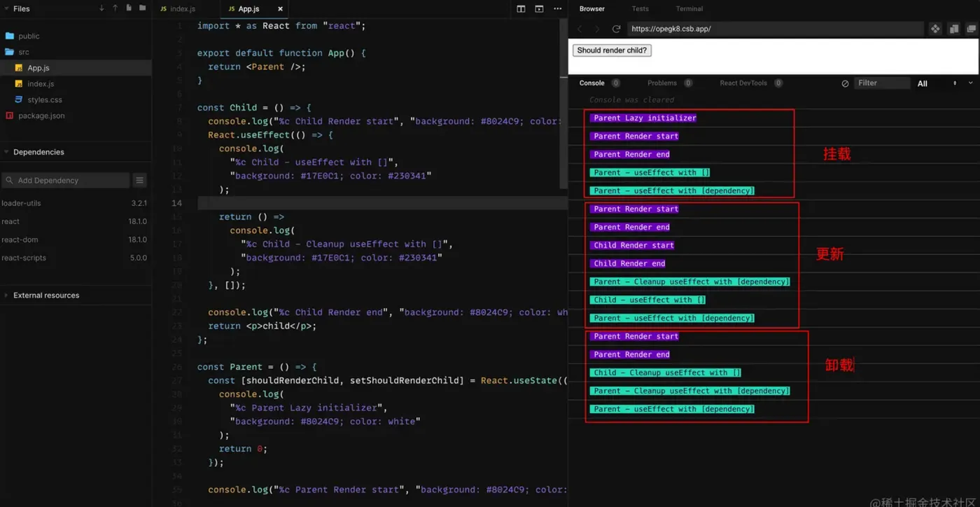
Task: Click the upload arrow icon in Files header
Action: coord(115,8)
